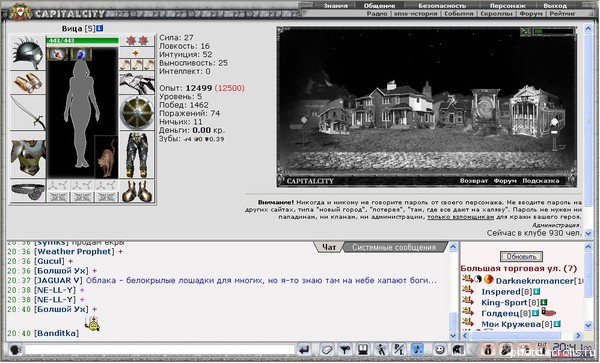Click chat name [Weather Prophet]
This screenshot has height=363, width=600.
(74, 252)
